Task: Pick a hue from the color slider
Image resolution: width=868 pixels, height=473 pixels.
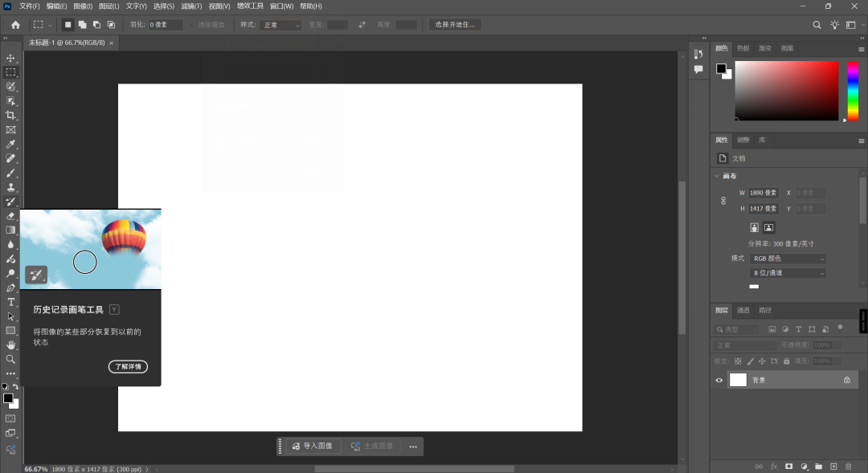Action: tap(853, 91)
